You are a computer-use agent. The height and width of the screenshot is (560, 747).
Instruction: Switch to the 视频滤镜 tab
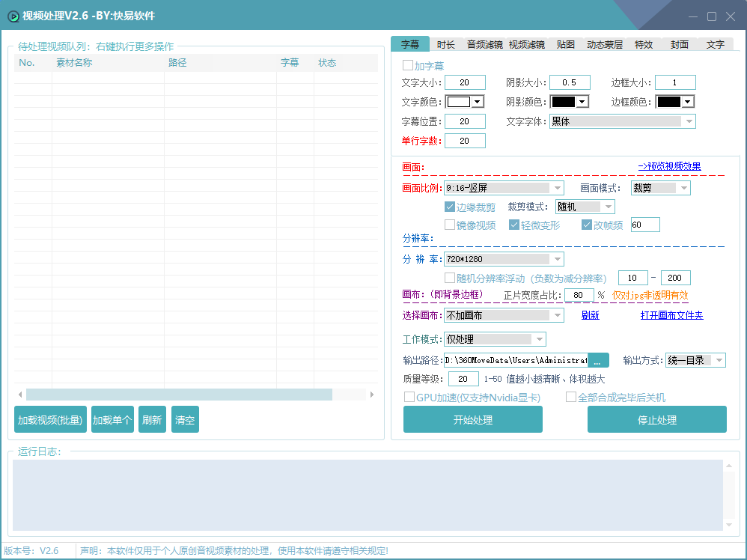[525, 44]
